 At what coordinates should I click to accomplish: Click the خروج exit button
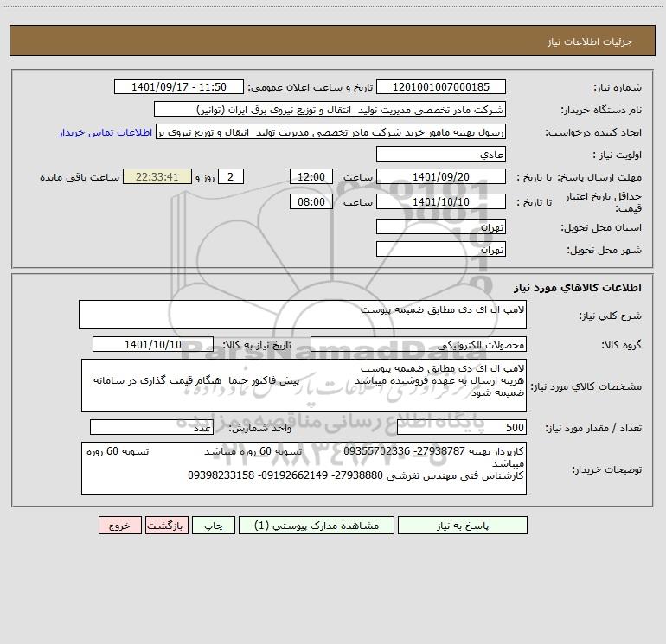click(119, 526)
